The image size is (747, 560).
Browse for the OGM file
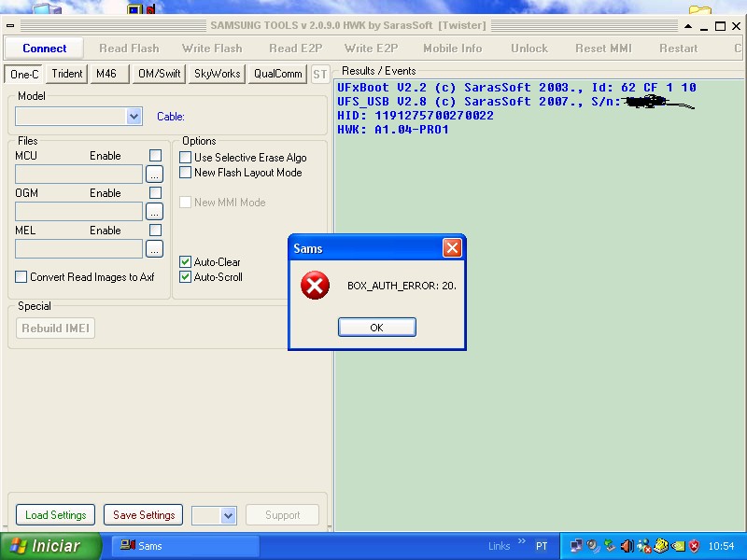click(154, 212)
